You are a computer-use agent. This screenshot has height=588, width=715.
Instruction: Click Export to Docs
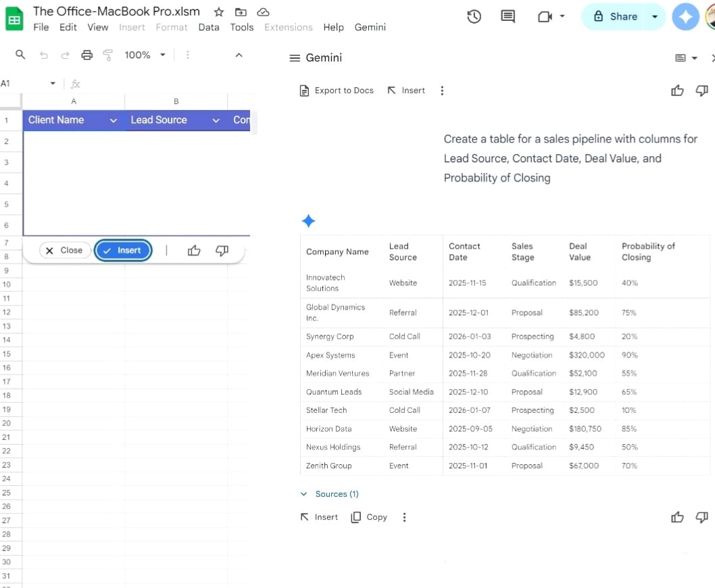coord(337,91)
